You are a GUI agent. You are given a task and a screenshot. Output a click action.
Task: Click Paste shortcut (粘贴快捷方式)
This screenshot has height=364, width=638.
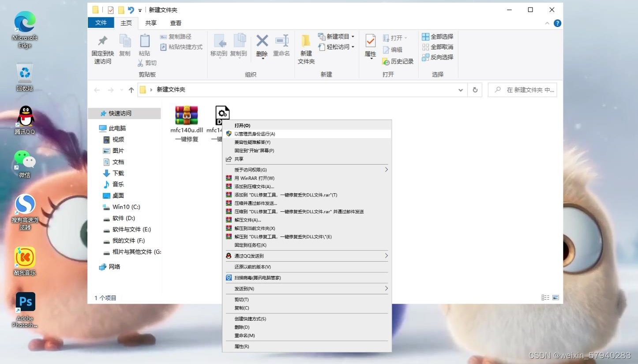pos(181,47)
